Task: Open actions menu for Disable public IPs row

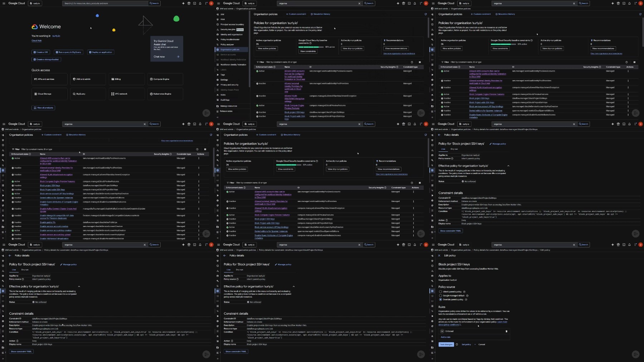Action: (199, 222)
